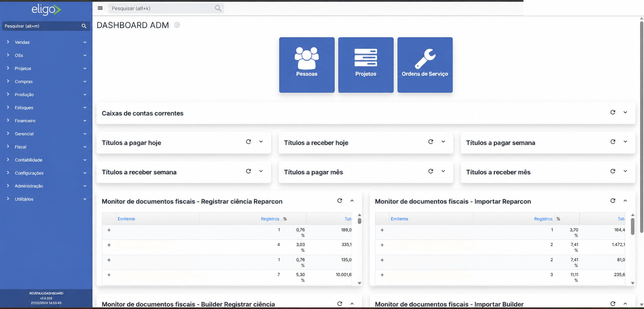This screenshot has width=644, height=309.
Task: Open the Contabilidade sidebar menu
Action: pos(46,160)
